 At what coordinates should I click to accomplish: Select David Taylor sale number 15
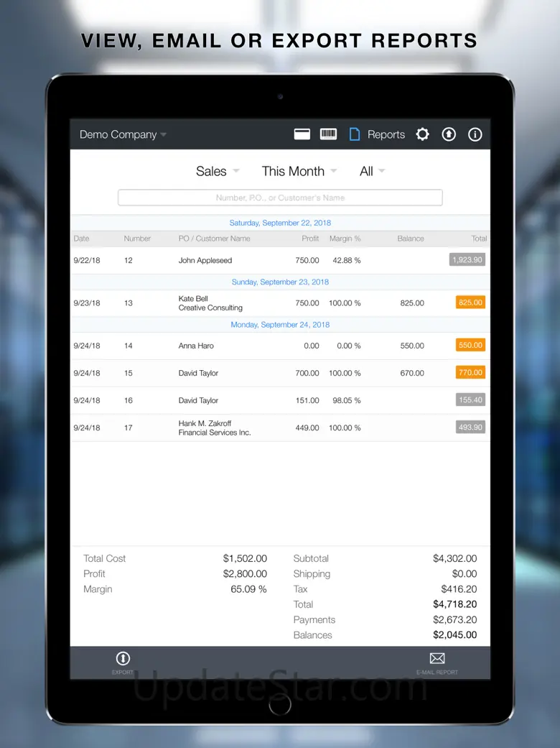point(280,373)
